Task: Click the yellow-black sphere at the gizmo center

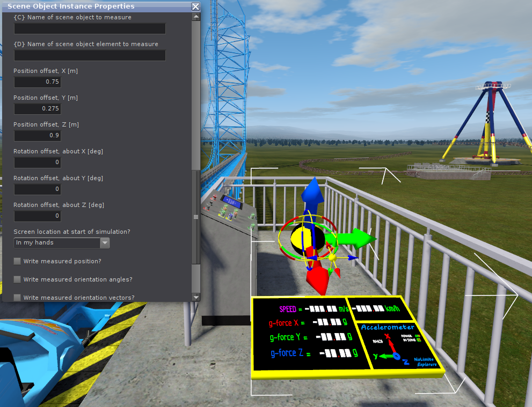Action: click(308, 239)
